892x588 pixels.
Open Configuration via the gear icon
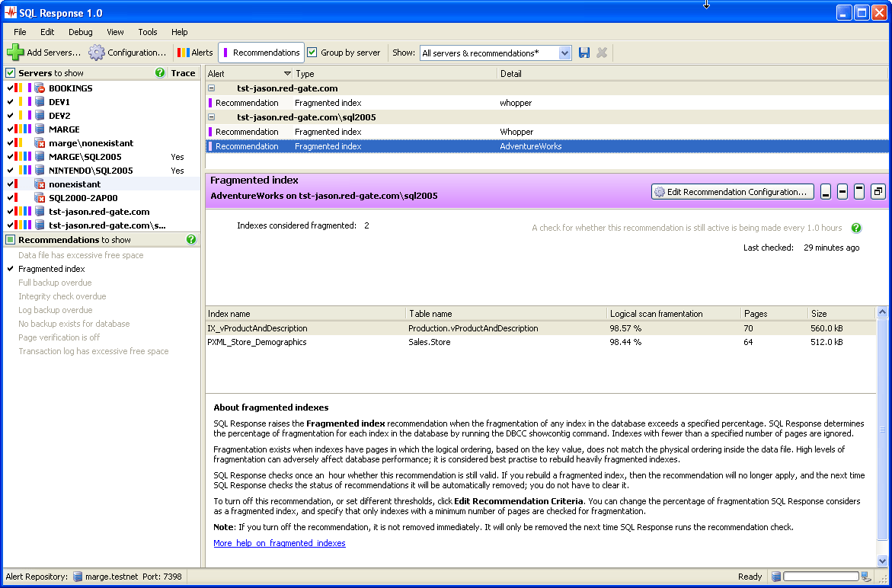click(96, 53)
